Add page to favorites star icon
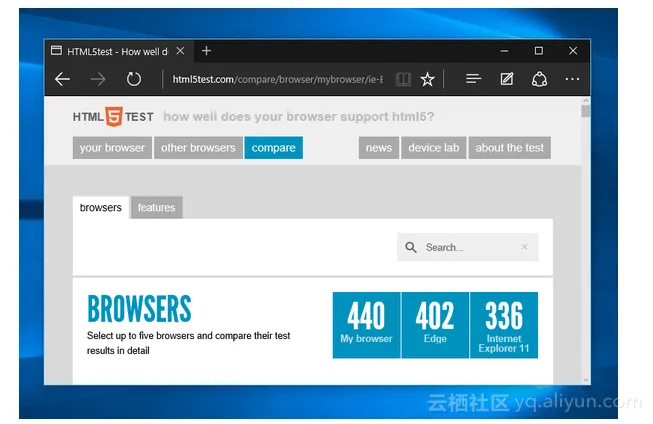The width and height of the screenshot is (653, 424). coord(427,79)
